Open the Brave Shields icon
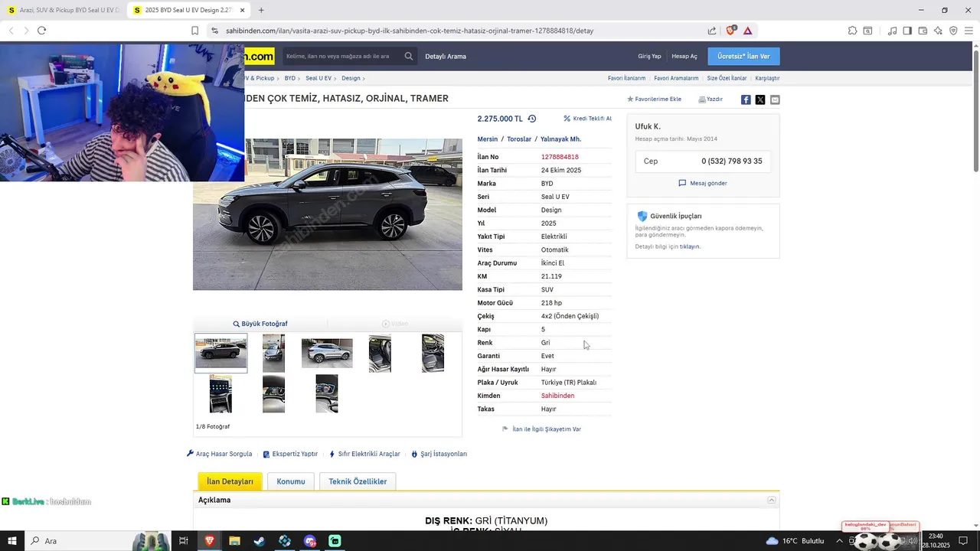Image resolution: width=980 pixels, height=551 pixels. coord(730,31)
